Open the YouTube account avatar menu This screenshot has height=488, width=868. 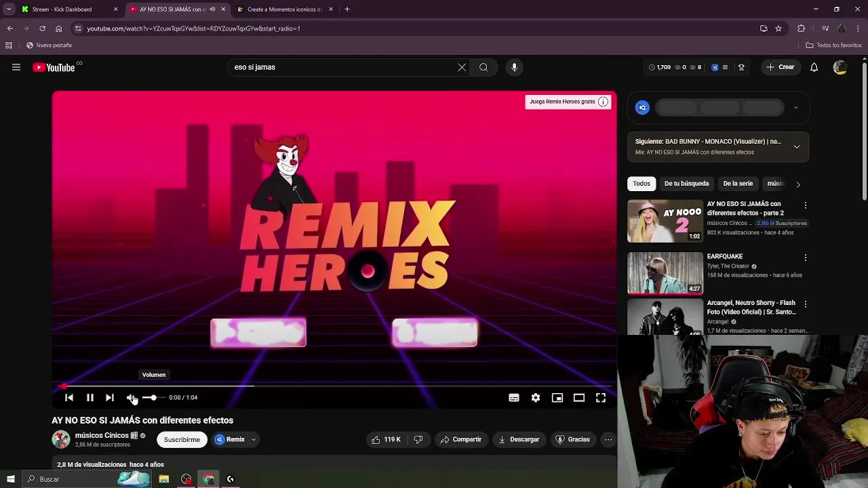[x=840, y=67]
